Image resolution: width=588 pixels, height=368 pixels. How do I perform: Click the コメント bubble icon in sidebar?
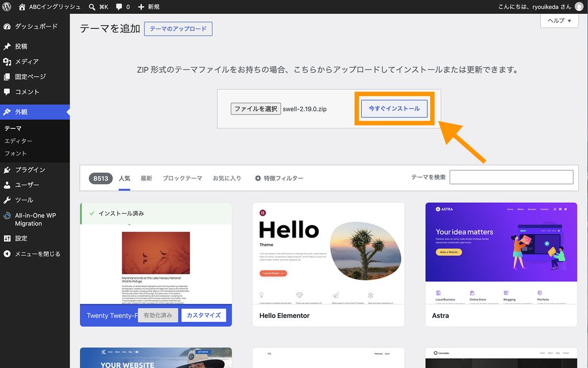tap(7, 91)
